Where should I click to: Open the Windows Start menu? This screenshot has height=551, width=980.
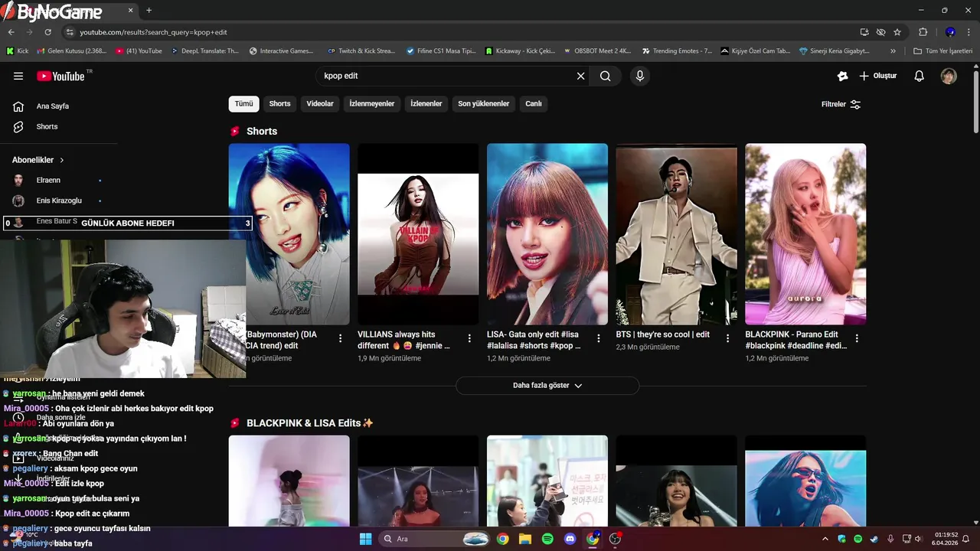365,539
